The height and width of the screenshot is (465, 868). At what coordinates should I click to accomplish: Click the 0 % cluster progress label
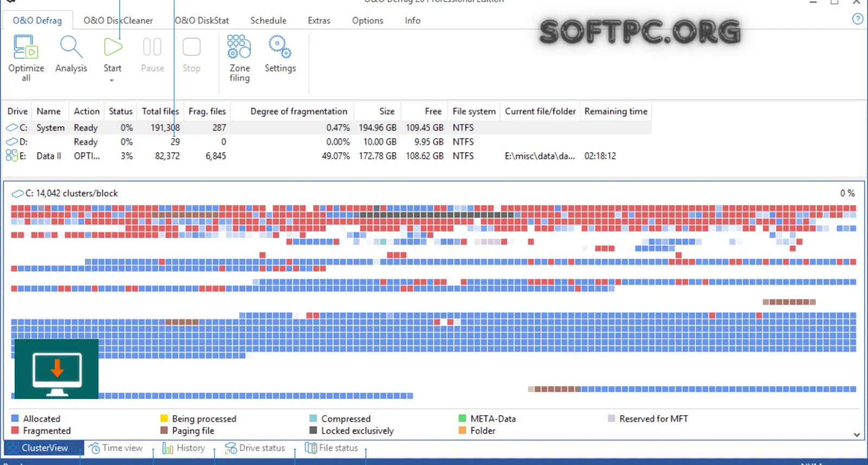[847, 193]
